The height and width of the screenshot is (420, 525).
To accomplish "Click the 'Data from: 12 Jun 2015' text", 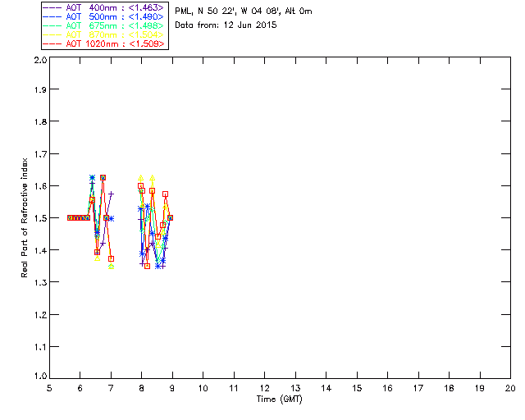I will click(x=226, y=25).
